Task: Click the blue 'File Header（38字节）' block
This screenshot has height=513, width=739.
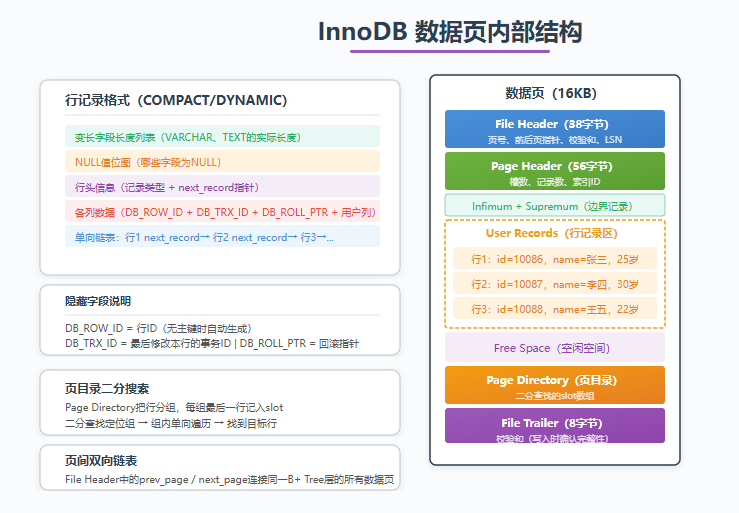Action: click(x=555, y=129)
